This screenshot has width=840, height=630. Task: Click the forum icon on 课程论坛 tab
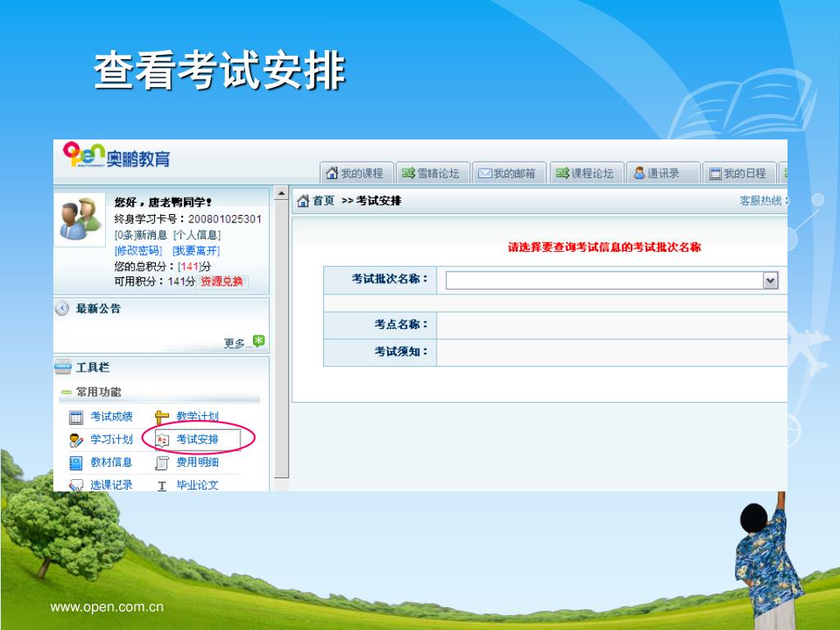[563, 173]
